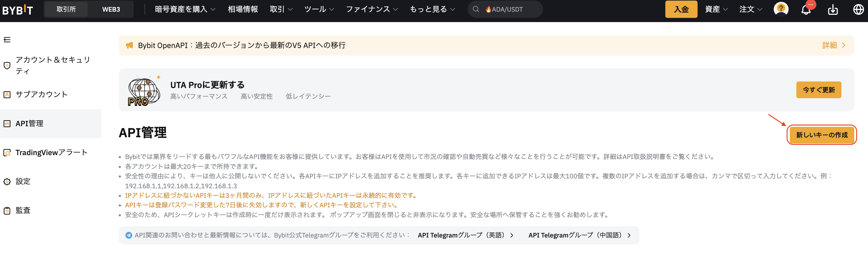This screenshot has height=256, width=868.
Task: Open the 注文 dropdown
Action: (x=751, y=9)
